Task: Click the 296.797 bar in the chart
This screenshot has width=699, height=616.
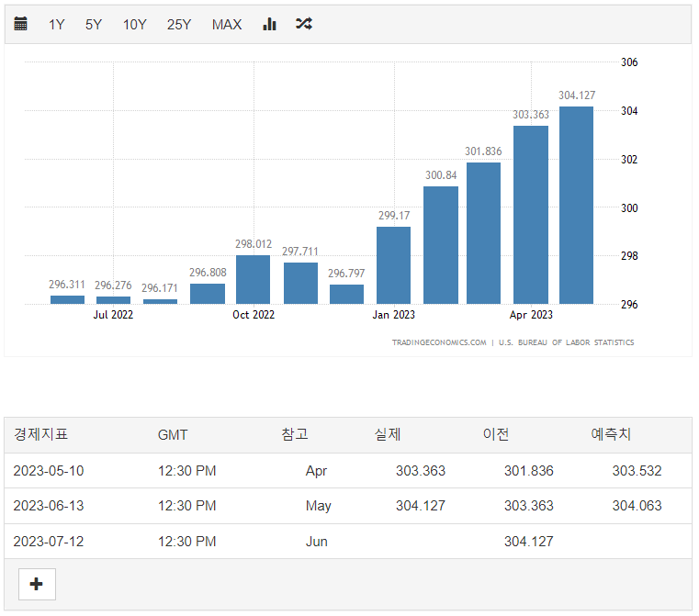Action: [x=347, y=295]
